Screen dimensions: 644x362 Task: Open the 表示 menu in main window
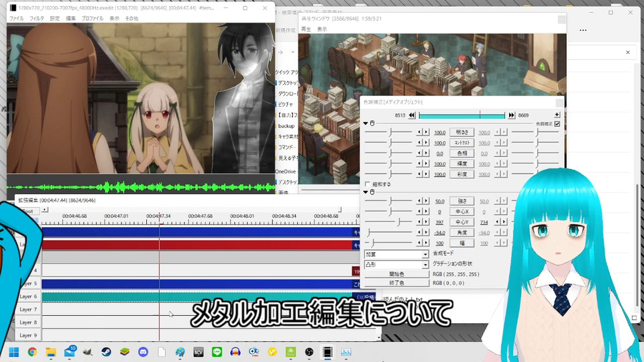(x=114, y=19)
